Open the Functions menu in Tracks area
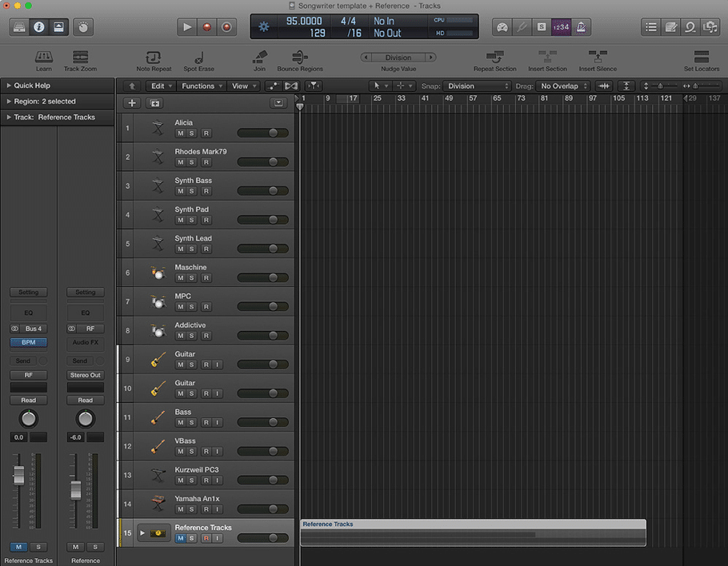 pyautogui.click(x=202, y=86)
